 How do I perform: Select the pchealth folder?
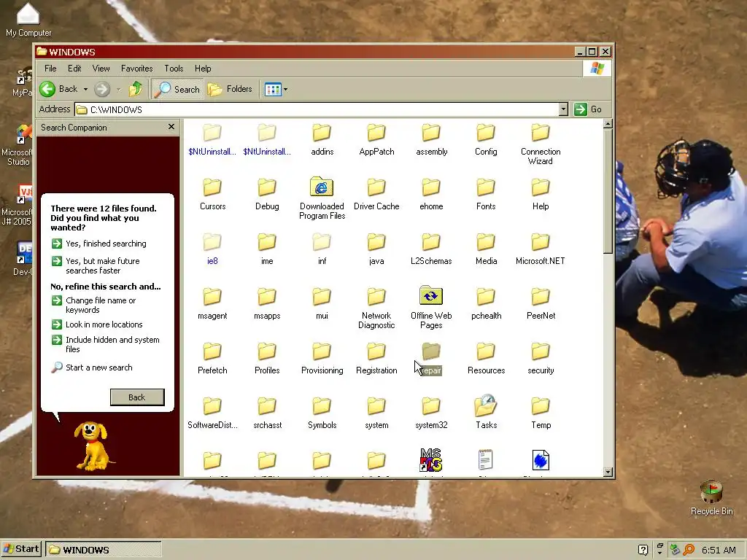[486, 304]
